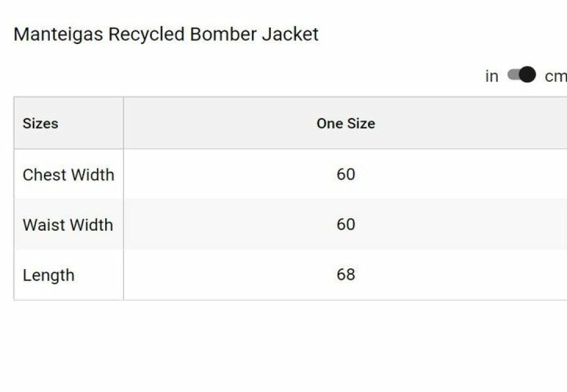This screenshot has width=567, height=392.
Task: Click the word Waist in the table
Action: 43,225
